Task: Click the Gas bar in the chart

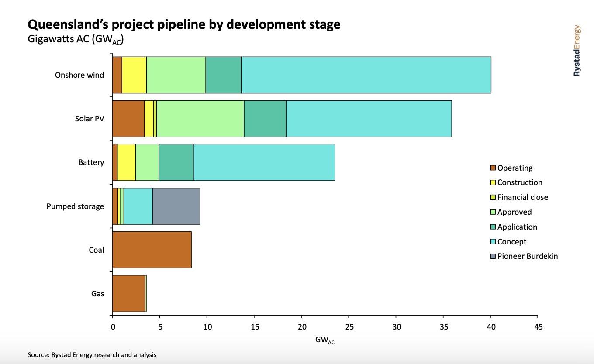Action: click(x=129, y=293)
